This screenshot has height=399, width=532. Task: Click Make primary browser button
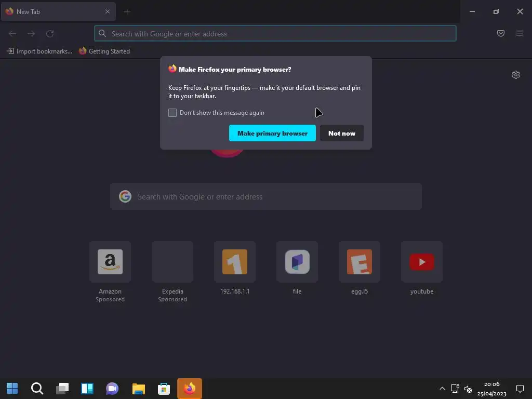click(272, 134)
